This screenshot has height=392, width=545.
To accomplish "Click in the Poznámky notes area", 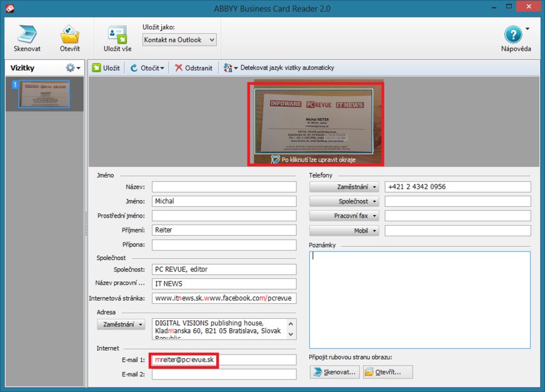I will tap(419, 299).
